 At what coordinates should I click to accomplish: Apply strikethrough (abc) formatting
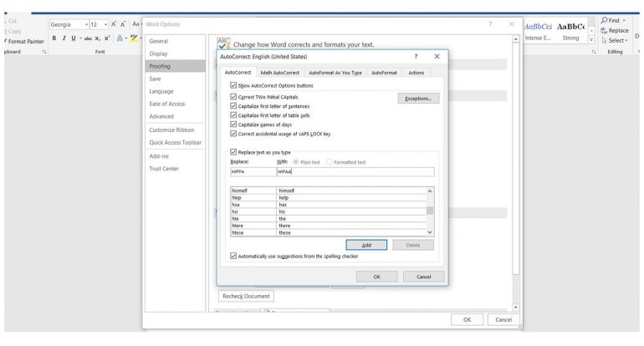point(88,38)
